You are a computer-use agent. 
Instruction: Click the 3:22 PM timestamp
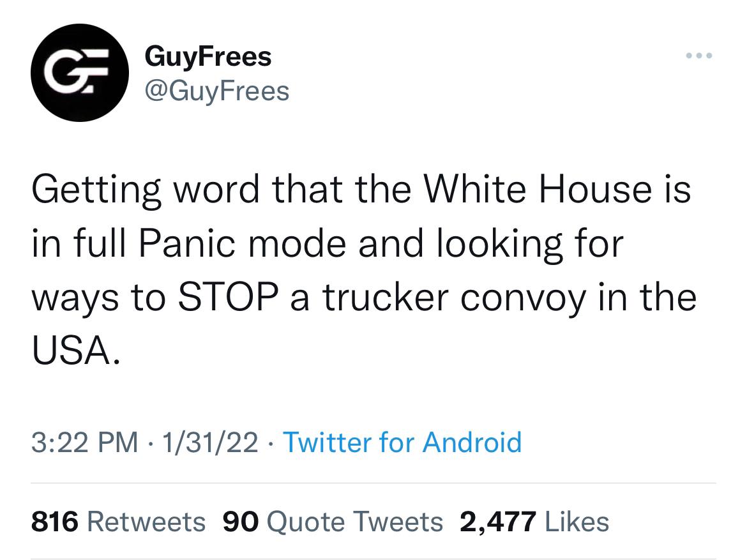tap(84, 442)
